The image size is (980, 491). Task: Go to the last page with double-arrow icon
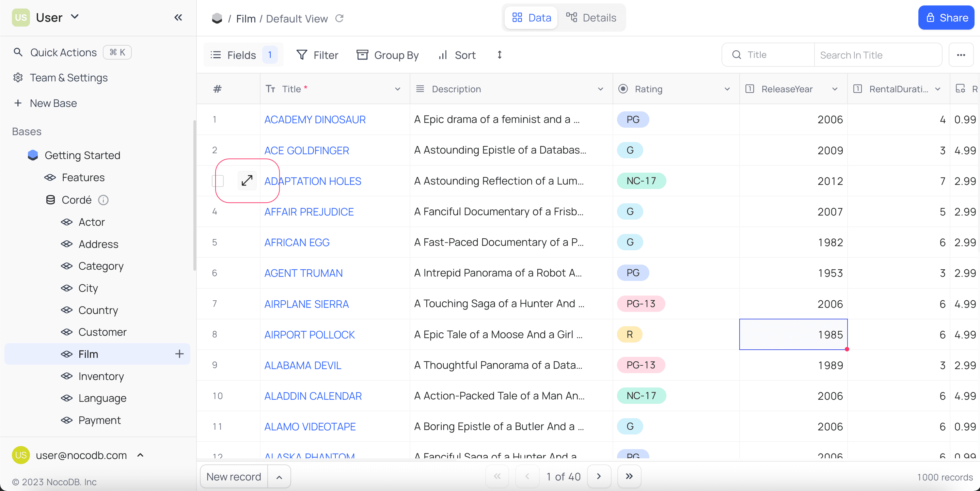[x=629, y=476]
